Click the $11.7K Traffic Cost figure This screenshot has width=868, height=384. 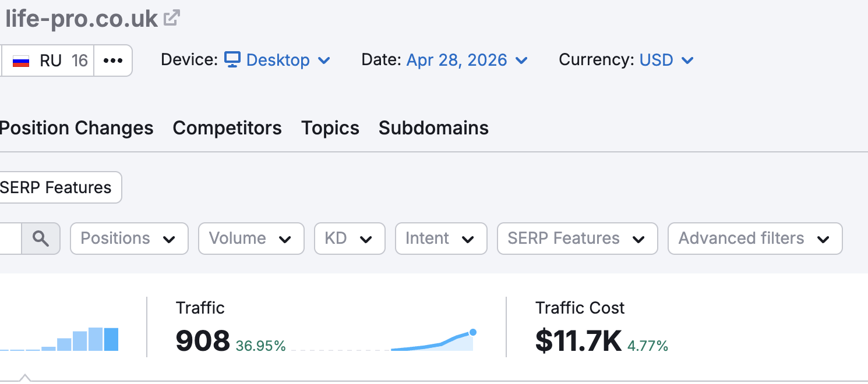(579, 341)
